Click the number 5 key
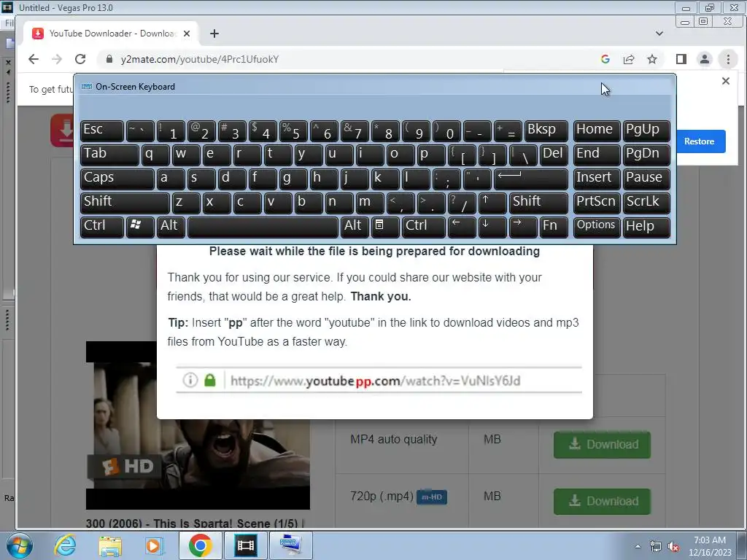The image size is (747, 560). [x=293, y=131]
